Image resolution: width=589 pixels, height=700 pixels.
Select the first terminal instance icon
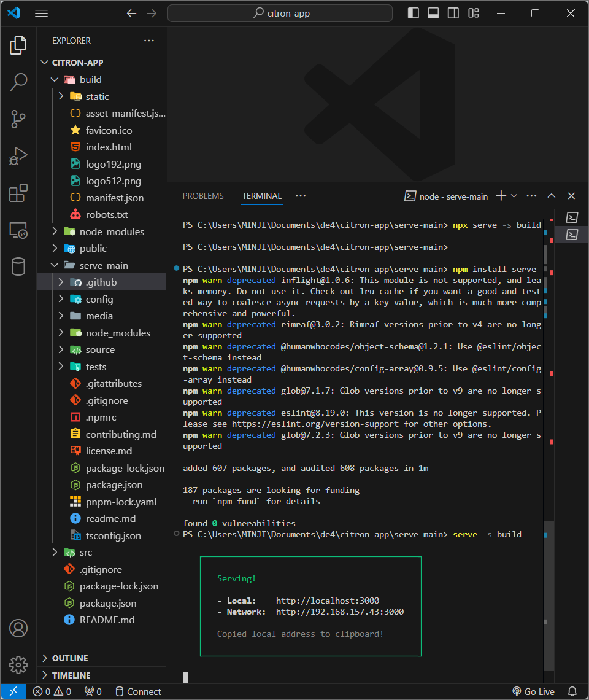572,217
